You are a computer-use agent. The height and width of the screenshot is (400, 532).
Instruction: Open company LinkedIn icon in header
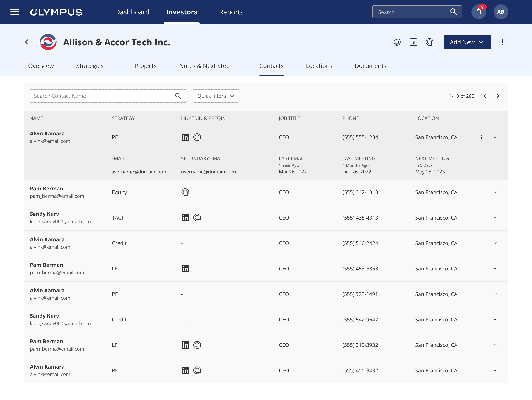point(413,42)
